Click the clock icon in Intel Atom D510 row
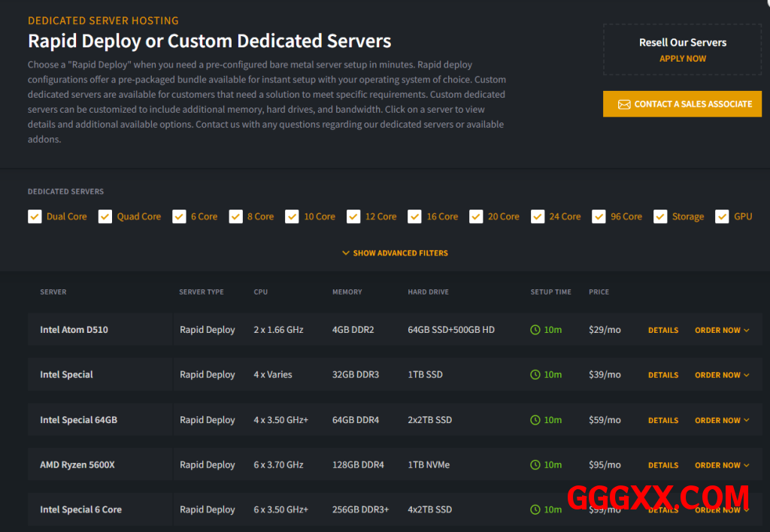This screenshot has width=770, height=532. (535, 330)
